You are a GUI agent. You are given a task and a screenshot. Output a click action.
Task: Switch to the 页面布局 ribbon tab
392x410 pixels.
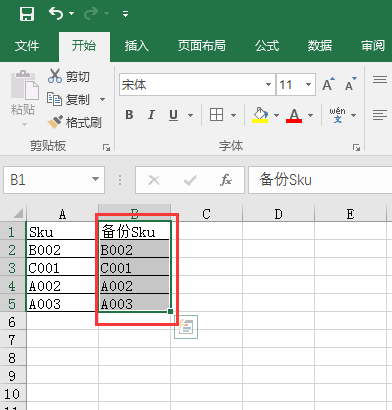202,46
